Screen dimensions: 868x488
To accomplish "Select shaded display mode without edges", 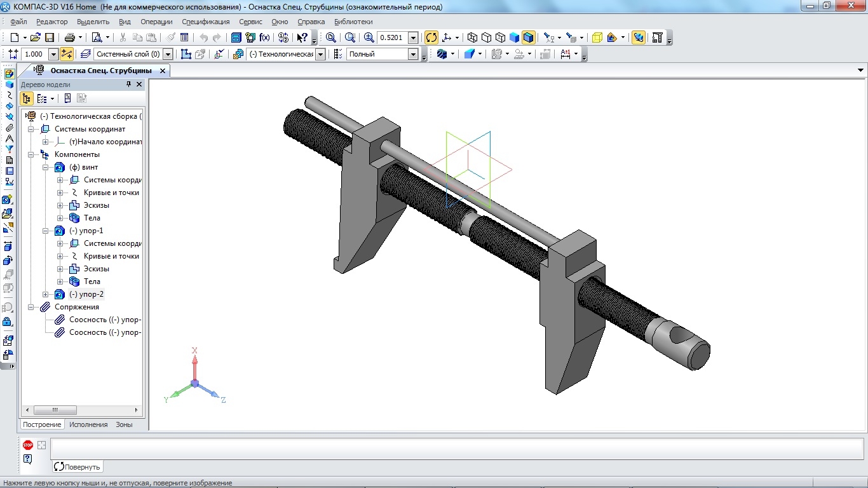I will click(515, 37).
